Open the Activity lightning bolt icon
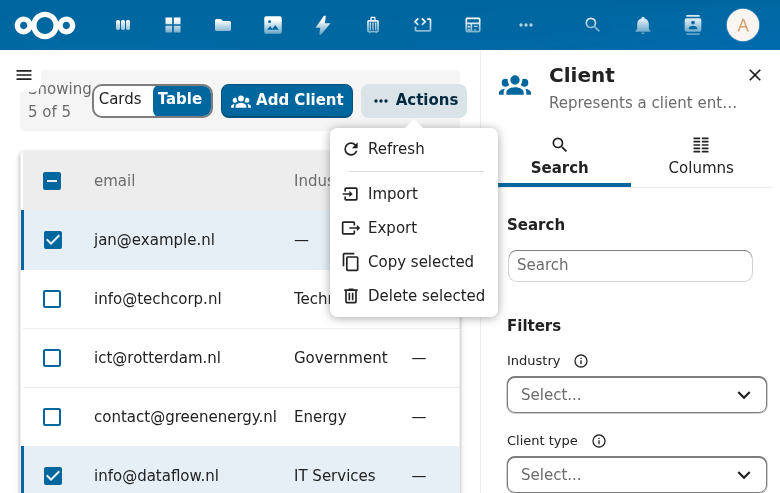The width and height of the screenshot is (780, 493). point(323,25)
